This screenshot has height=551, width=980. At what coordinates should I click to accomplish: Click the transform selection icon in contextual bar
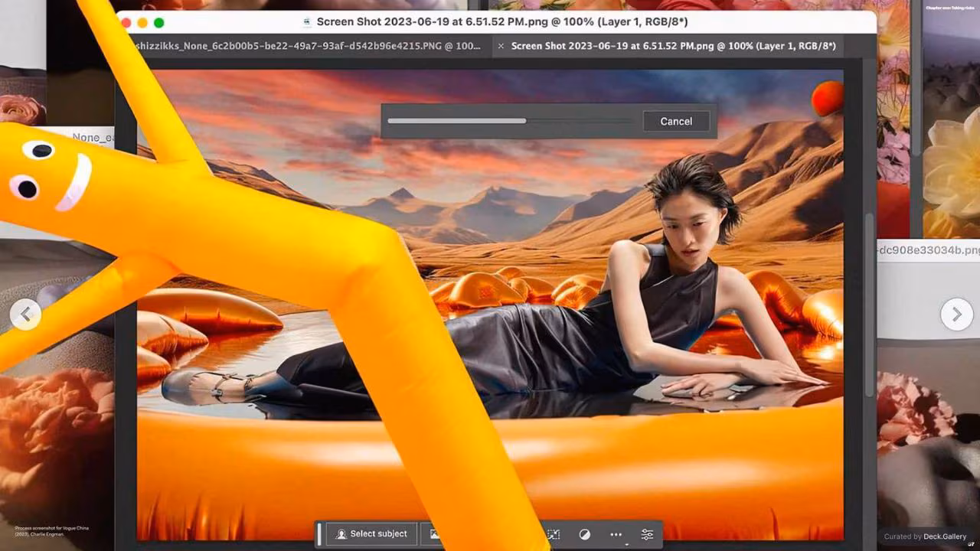(554, 534)
